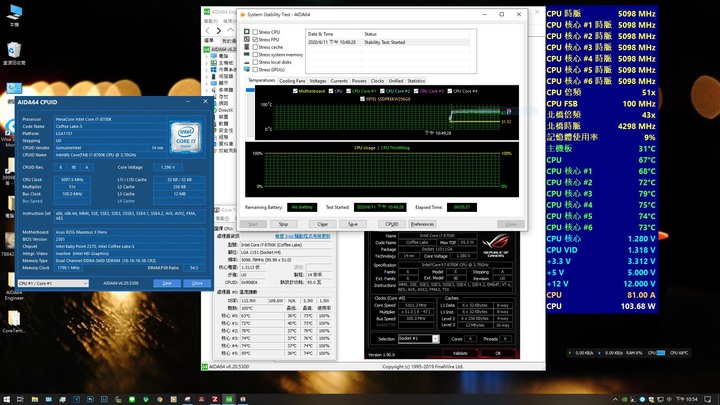Screen dimensions: 720x405
Task: Expand the fifth item in the AIDA64 tree
Action: 207,84
